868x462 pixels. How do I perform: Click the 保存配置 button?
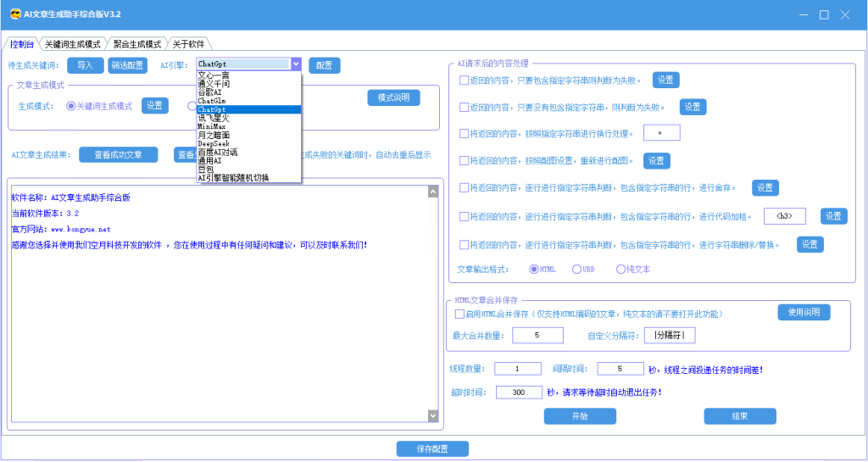pos(432,448)
